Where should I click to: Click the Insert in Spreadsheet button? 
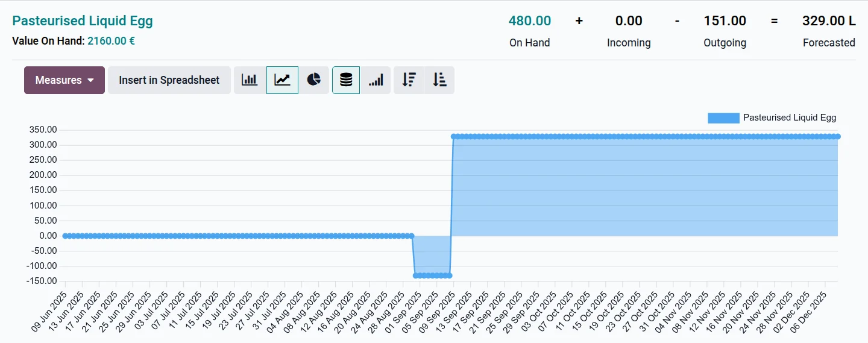pyautogui.click(x=169, y=80)
